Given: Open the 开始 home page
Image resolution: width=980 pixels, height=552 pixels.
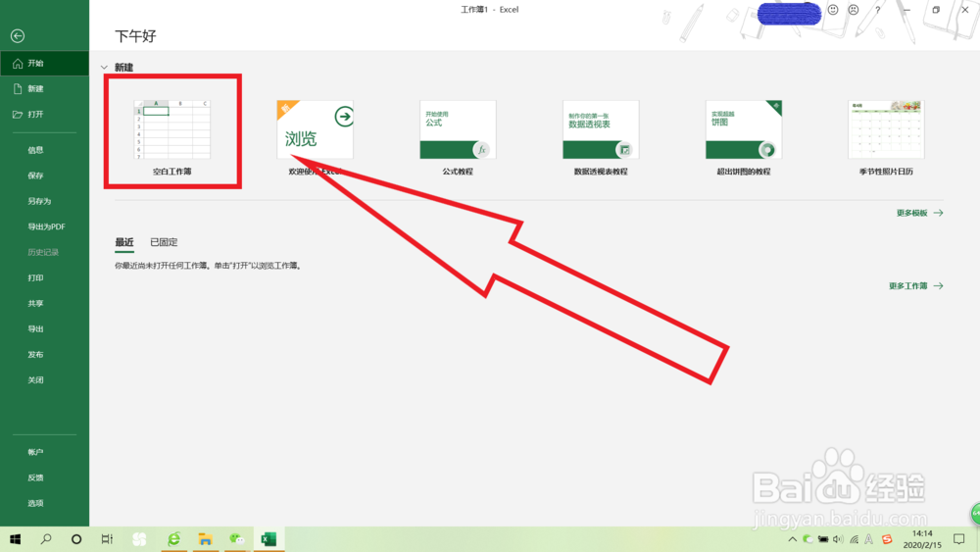Looking at the screenshot, I should [x=44, y=63].
